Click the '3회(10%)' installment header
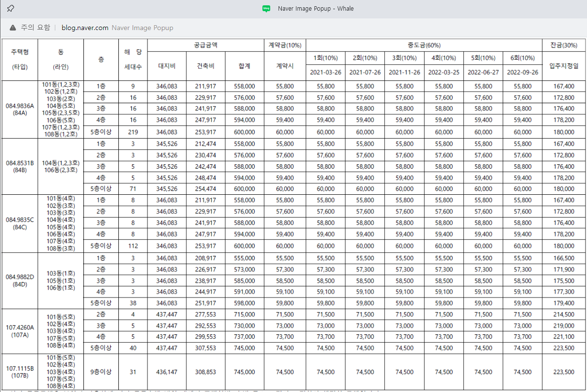The height and width of the screenshot is (392, 587). tap(404, 58)
